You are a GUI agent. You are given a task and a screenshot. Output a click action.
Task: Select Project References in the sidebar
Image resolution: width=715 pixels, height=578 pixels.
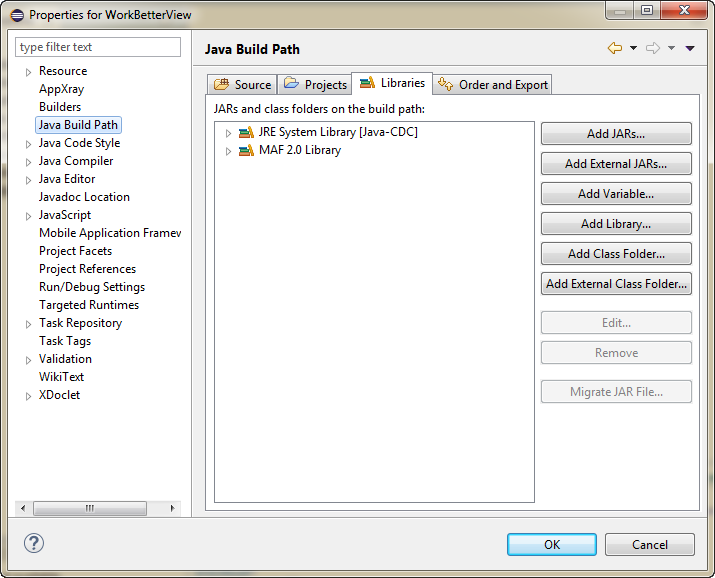point(88,269)
